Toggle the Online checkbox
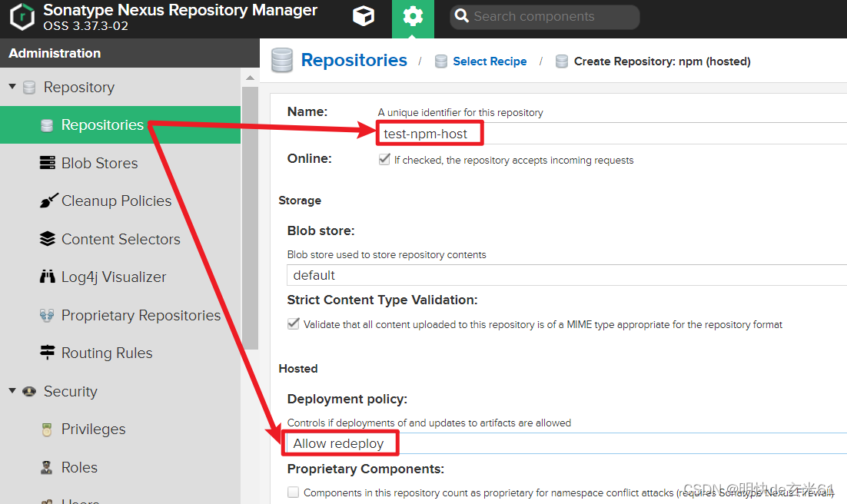 click(384, 159)
